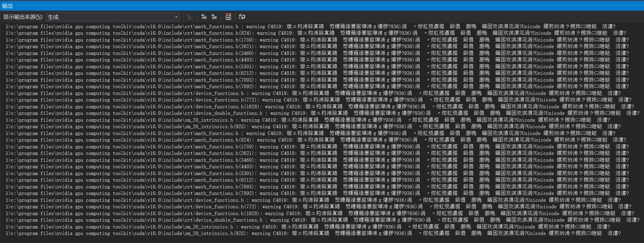Click the go to previous message icon
644x243 pixels.
(x=204, y=17)
